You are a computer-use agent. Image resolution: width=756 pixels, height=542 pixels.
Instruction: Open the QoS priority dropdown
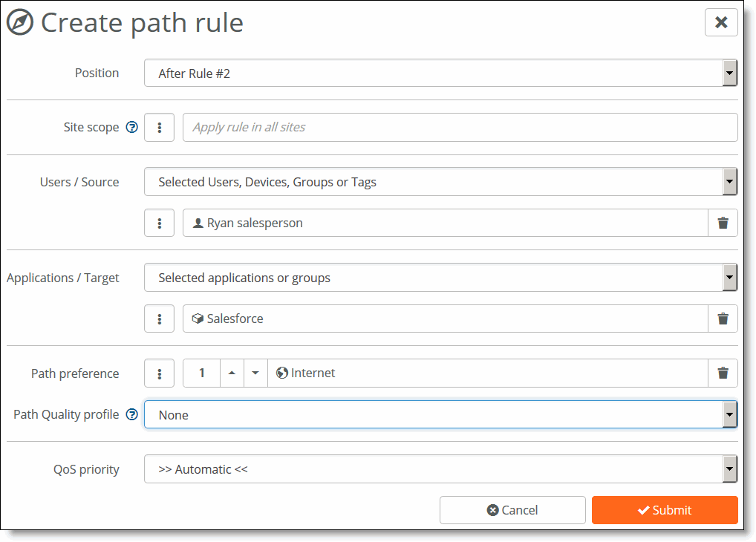pos(440,469)
